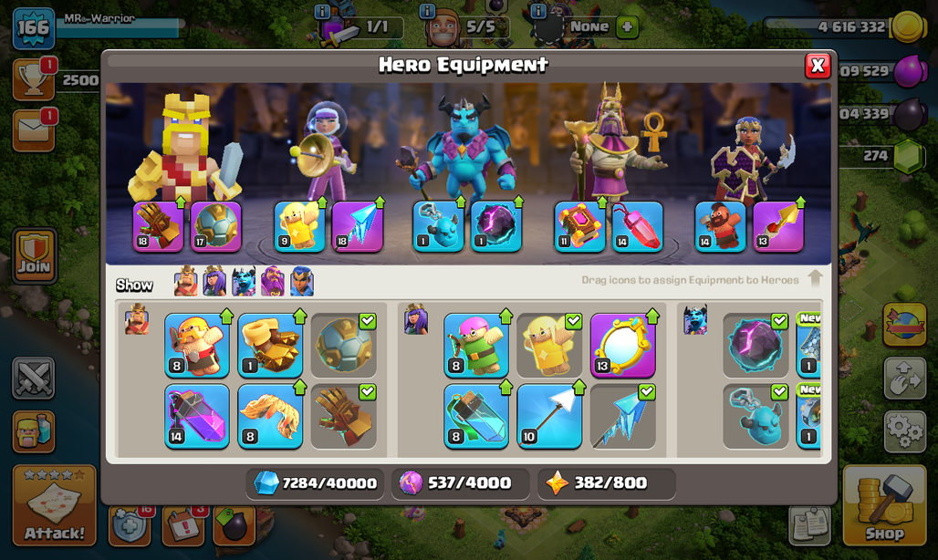Open the settings gear icon
Viewport: 938px width, 560px height.
click(x=904, y=430)
